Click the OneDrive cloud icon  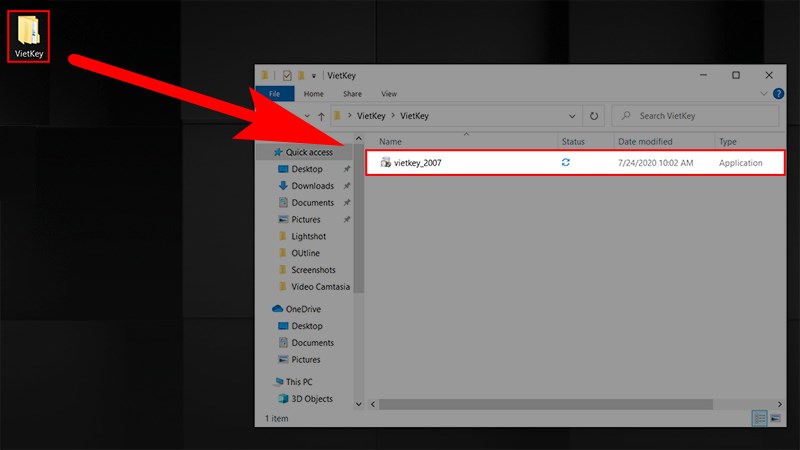coord(278,309)
